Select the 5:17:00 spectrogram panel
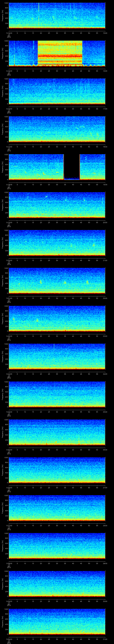This screenshot has height=644, width=114. [57, 129]
